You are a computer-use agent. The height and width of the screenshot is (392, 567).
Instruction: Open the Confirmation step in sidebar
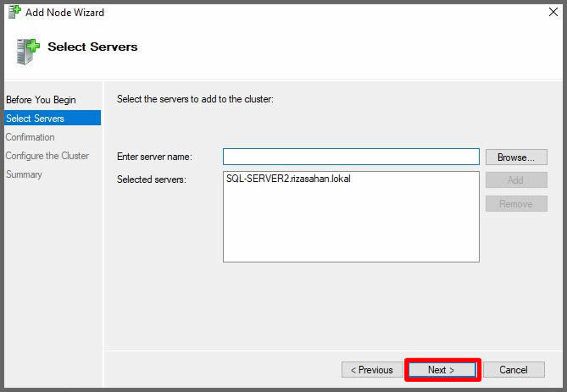[31, 137]
